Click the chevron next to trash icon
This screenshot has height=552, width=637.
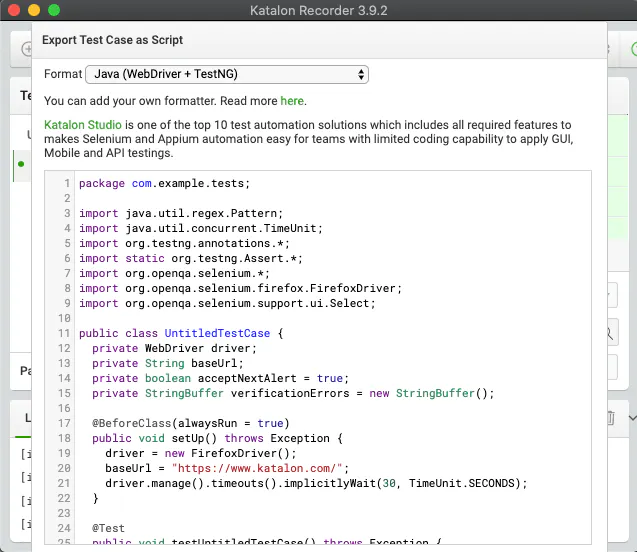633,418
